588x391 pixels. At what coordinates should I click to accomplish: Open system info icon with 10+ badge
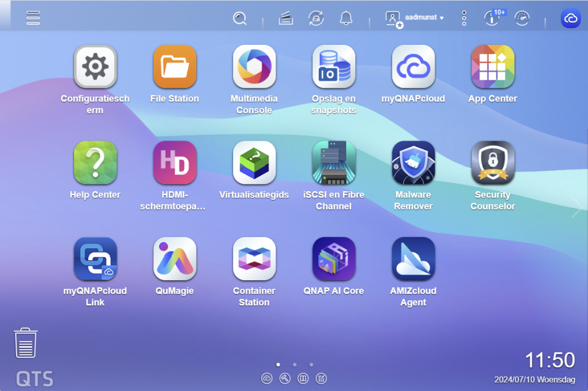(493, 18)
